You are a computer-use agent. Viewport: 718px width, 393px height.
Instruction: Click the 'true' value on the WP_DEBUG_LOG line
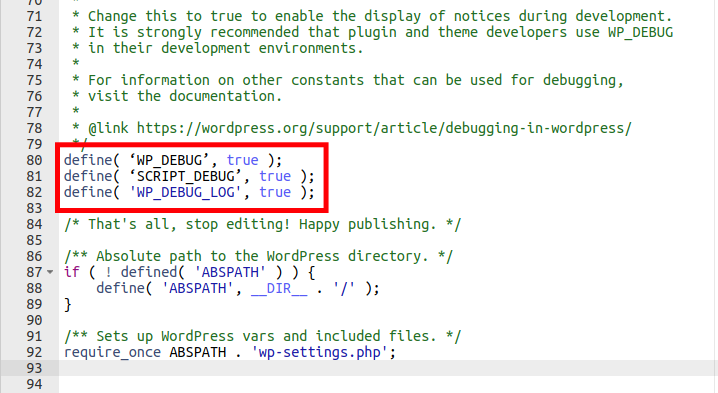(x=275, y=192)
